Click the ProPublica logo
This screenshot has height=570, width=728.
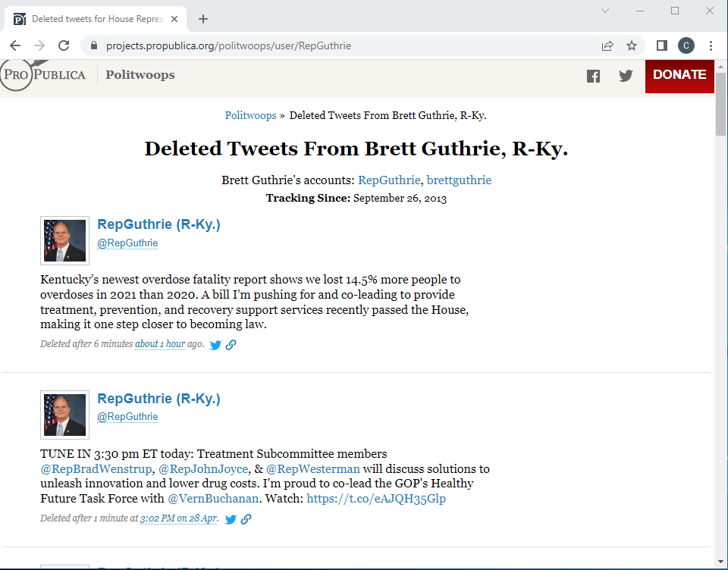point(43,75)
